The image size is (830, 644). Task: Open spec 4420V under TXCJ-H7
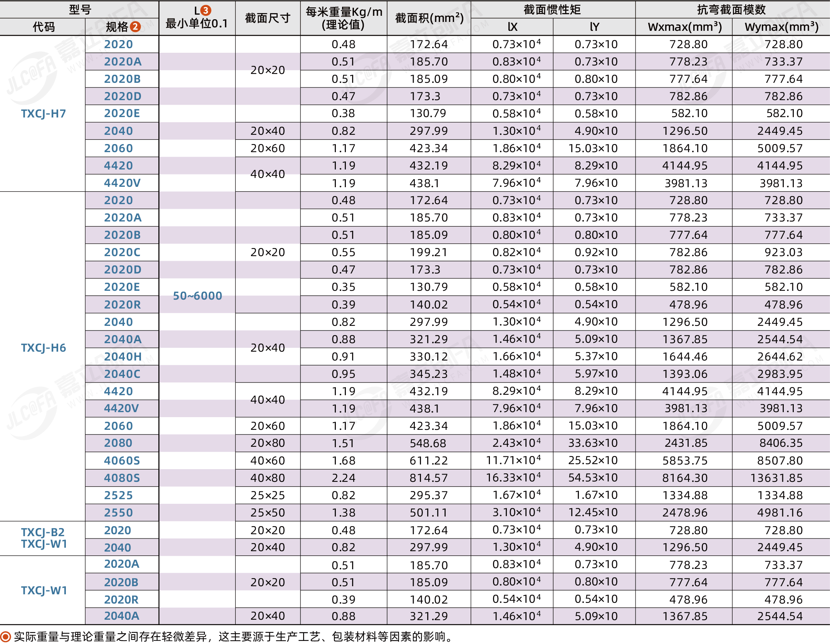(x=122, y=183)
